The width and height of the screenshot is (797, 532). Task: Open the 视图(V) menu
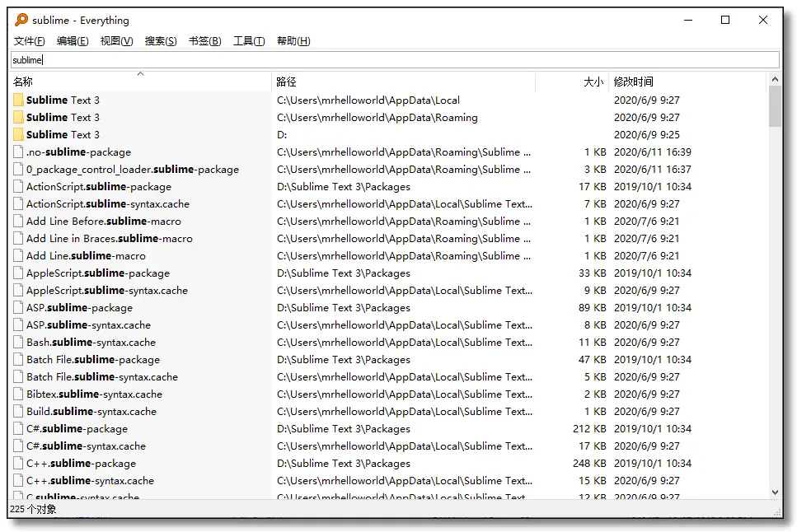click(116, 40)
